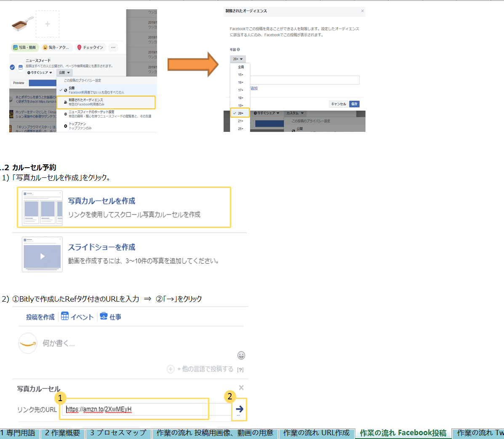Expand the 20+ age dropdown
Screen dimensions: 504x439
tap(237, 59)
